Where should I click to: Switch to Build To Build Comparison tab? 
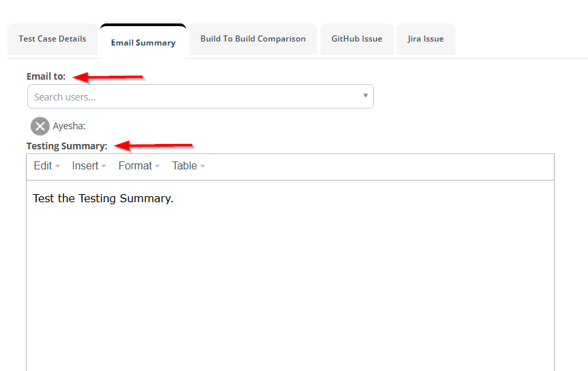pos(253,39)
